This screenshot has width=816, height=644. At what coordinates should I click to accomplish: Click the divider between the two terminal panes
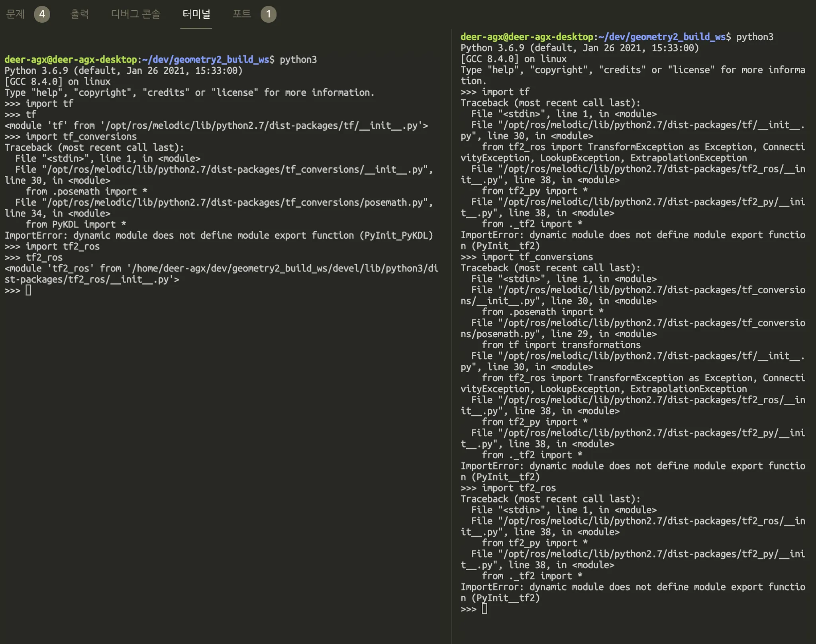(x=451, y=319)
